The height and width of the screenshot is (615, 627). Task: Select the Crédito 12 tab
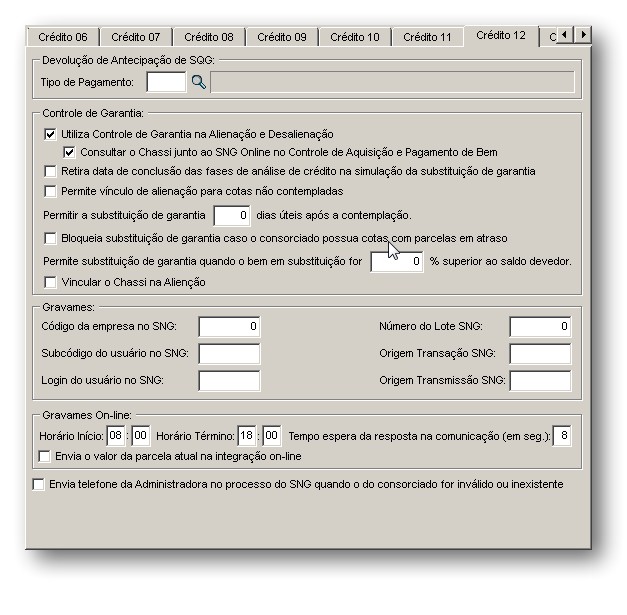[x=501, y=36]
